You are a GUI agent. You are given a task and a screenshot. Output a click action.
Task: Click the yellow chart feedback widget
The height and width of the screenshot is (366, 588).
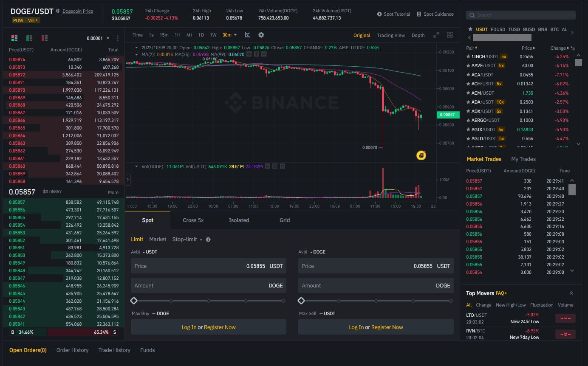point(421,155)
